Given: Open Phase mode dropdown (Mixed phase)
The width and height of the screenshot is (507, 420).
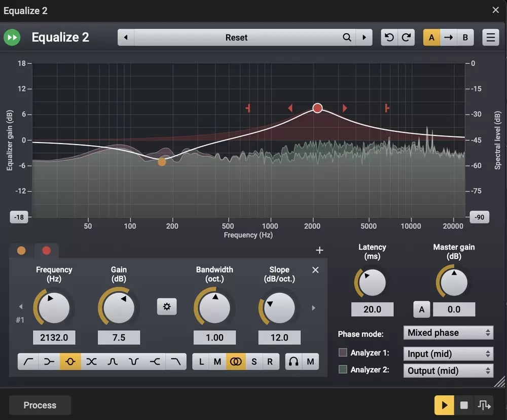Looking at the screenshot, I should click(x=448, y=333).
